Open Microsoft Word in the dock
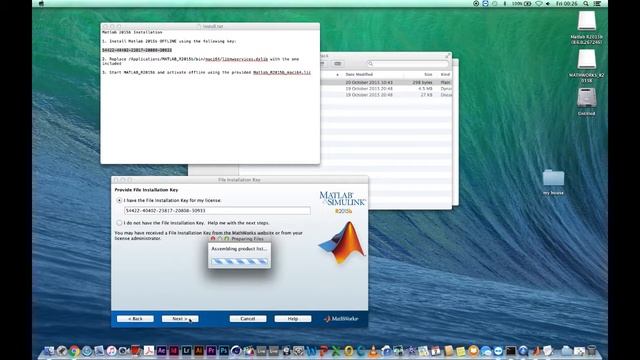This screenshot has height=360, width=640. (311, 351)
